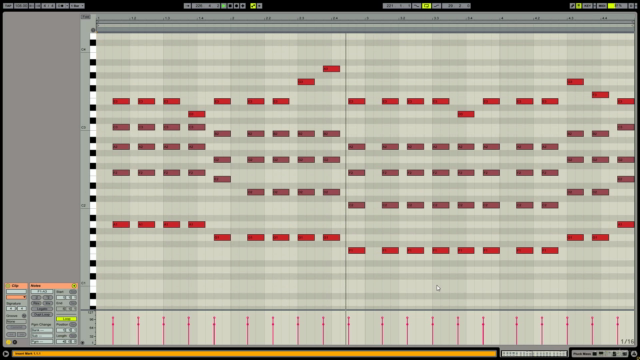Screen dimensions: 640x360
Task: Click the signature denominator field
Action: point(22,309)
